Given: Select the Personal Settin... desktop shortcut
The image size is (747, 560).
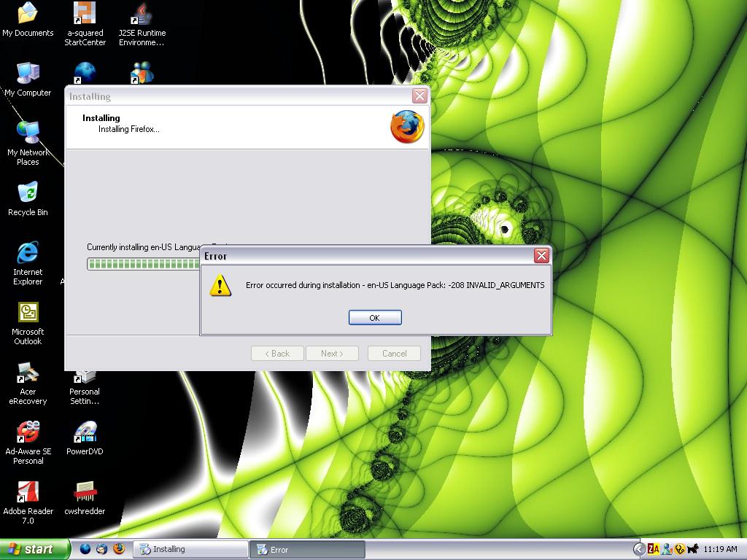Looking at the screenshot, I should pos(85,388).
